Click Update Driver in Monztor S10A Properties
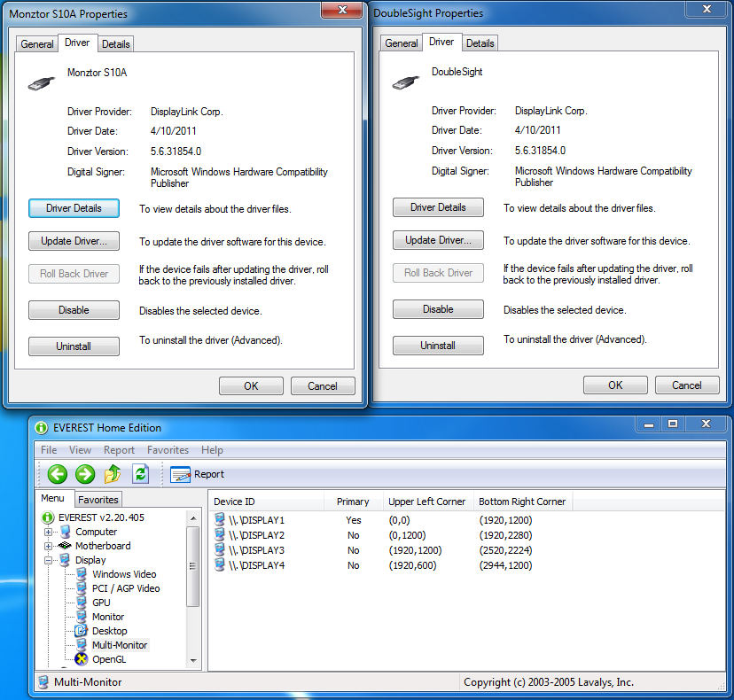Viewport: 734px width, 700px height. (x=74, y=241)
